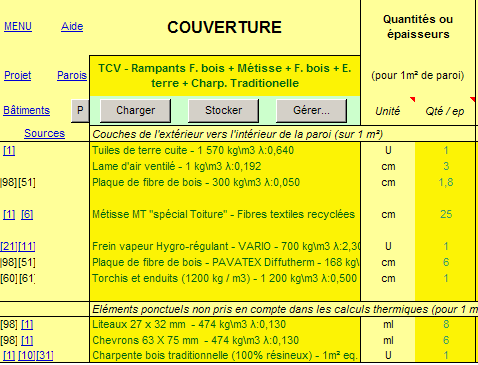Image resolution: width=478 pixels, height=365 pixels.
Task: Open source [1] beside Charpente bois row
Action: pyautogui.click(x=9, y=355)
